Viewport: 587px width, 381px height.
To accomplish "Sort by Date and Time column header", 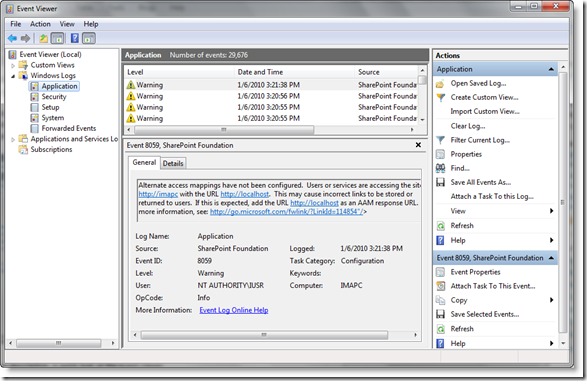I will [x=294, y=72].
